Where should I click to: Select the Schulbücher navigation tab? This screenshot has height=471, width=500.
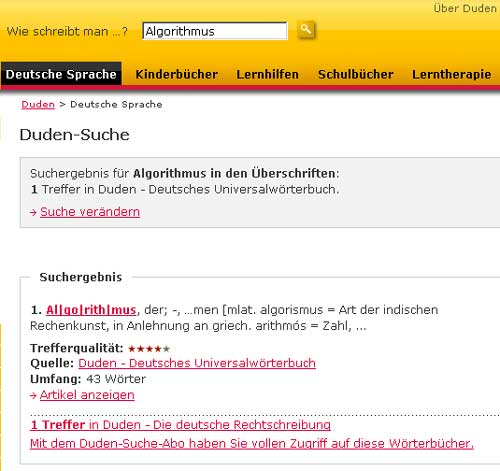pos(356,74)
